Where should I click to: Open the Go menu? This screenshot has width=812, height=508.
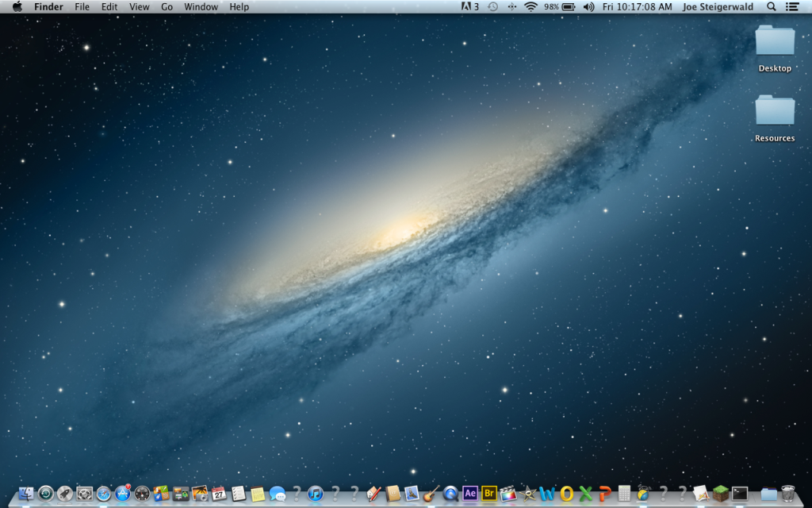167,6
